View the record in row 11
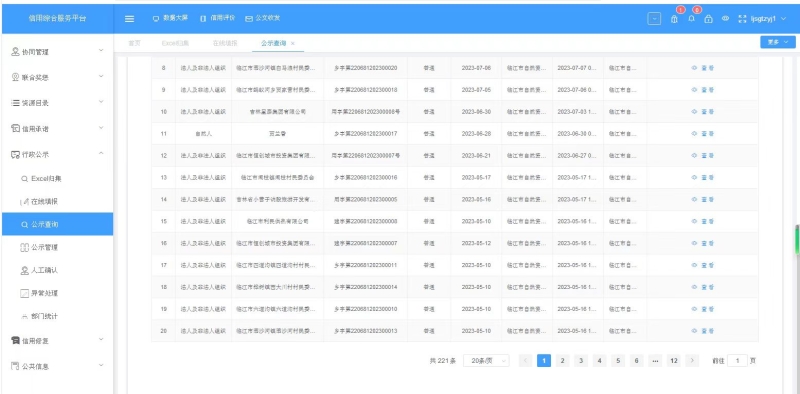Viewport: 800px width, 394px height. [703, 134]
